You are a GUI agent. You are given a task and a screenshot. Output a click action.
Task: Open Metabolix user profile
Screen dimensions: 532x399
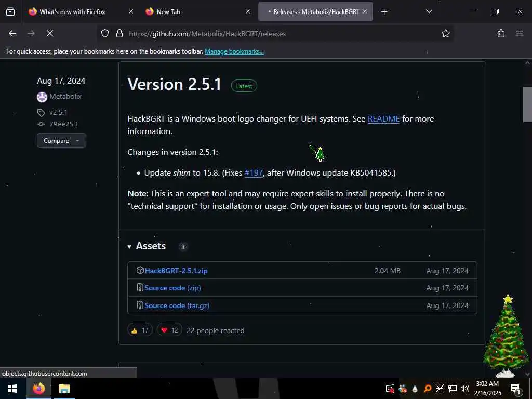[65, 96]
